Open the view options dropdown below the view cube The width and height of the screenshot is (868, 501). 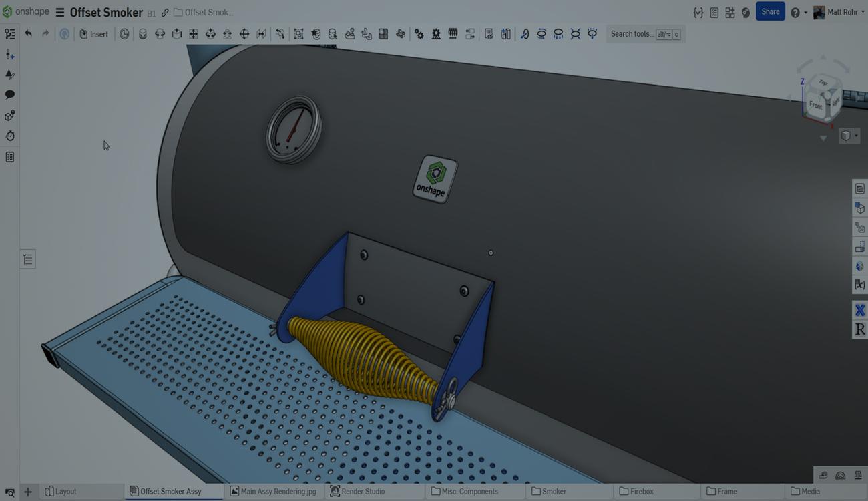pyautogui.click(x=848, y=136)
